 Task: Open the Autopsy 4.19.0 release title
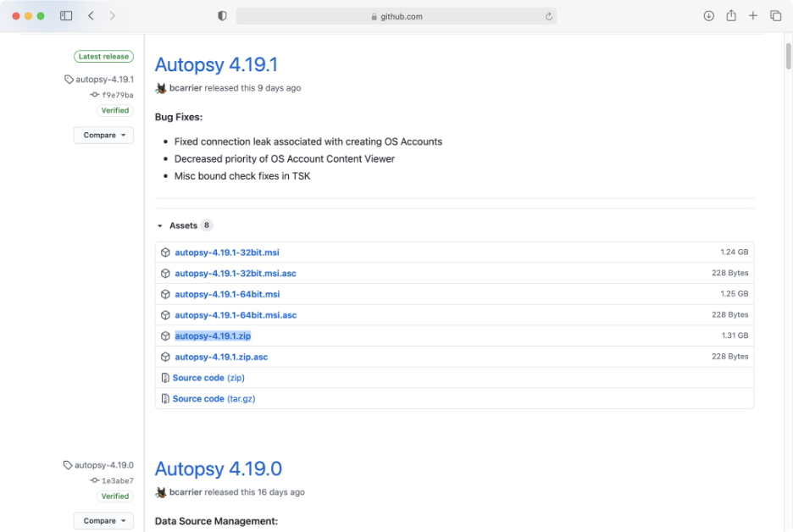[219, 468]
